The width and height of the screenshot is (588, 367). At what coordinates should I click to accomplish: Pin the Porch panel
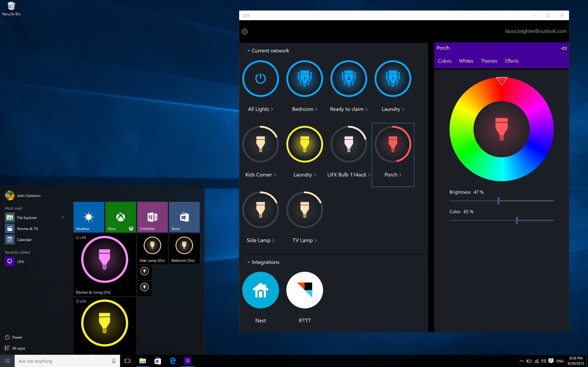(563, 48)
